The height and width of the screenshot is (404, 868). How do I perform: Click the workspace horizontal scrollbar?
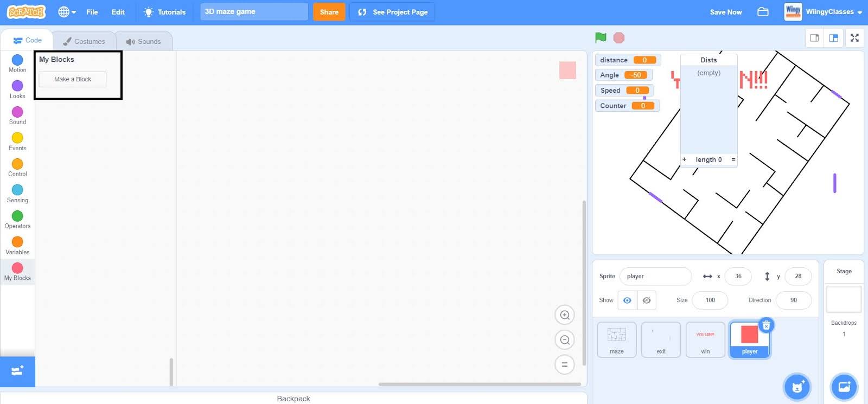480,384
